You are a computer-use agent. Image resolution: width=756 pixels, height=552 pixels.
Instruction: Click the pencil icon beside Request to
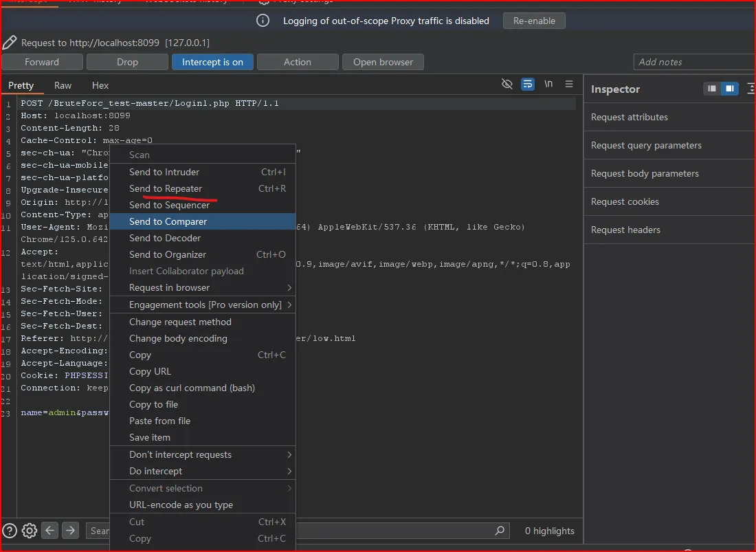click(x=10, y=43)
